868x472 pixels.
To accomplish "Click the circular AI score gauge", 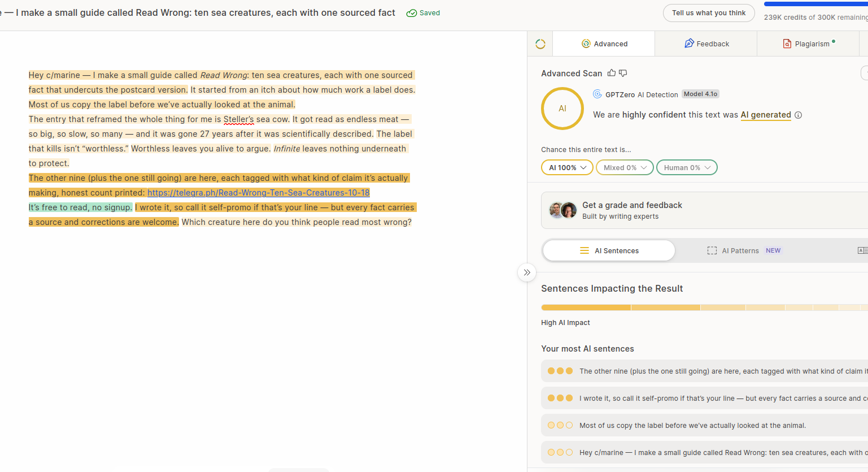I will point(562,109).
